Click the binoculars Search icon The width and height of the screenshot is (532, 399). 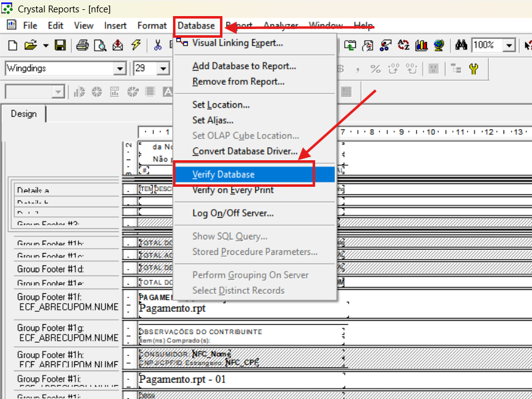click(x=461, y=45)
